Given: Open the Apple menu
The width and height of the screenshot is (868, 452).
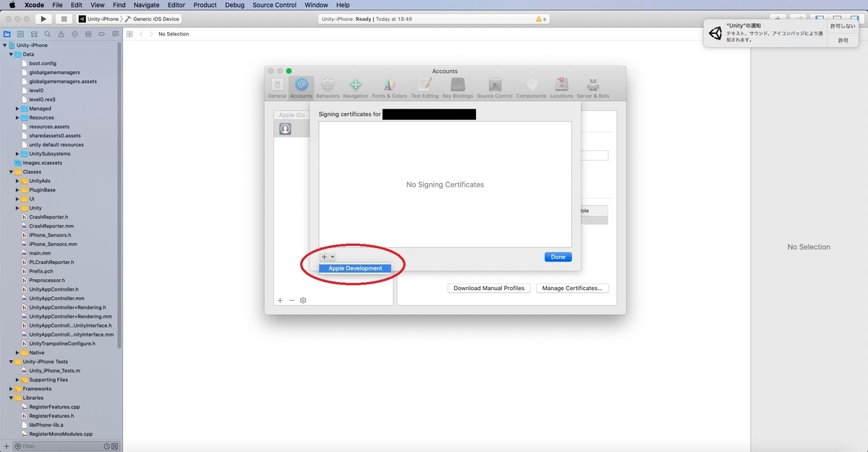Looking at the screenshot, I should pos(12,5).
